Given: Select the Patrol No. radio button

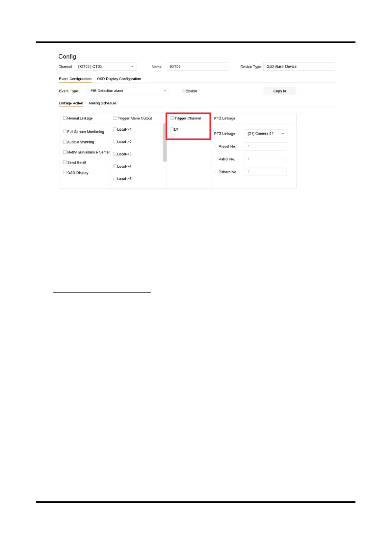Looking at the screenshot, I should point(216,159).
